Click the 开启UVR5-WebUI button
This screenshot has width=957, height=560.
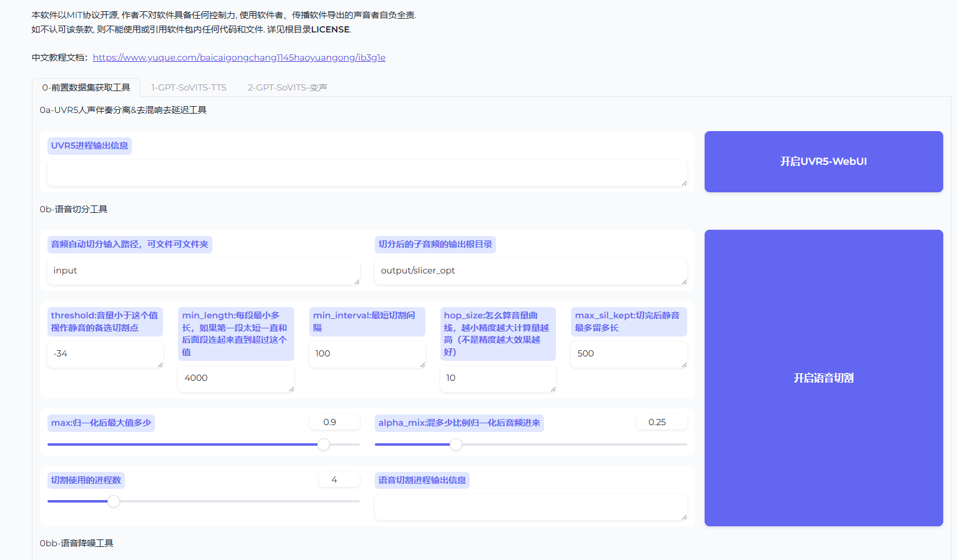(823, 162)
